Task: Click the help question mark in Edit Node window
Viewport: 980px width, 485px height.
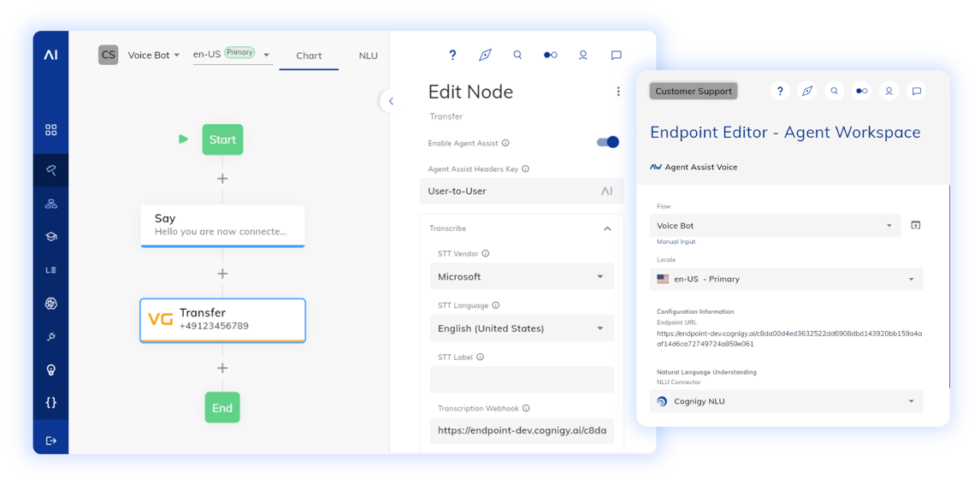Action: [452, 55]
